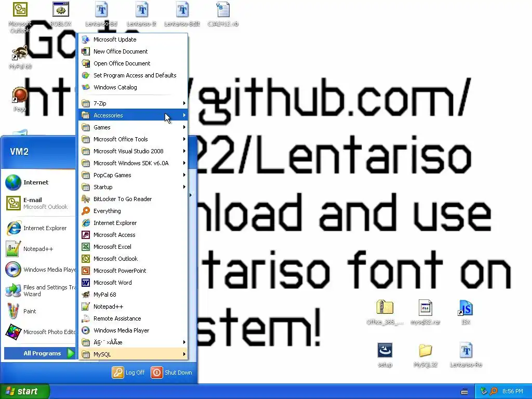Screen dimensions: 532x399
Task: Expand the Startup submenu arrow
Action: click(184, 187)
